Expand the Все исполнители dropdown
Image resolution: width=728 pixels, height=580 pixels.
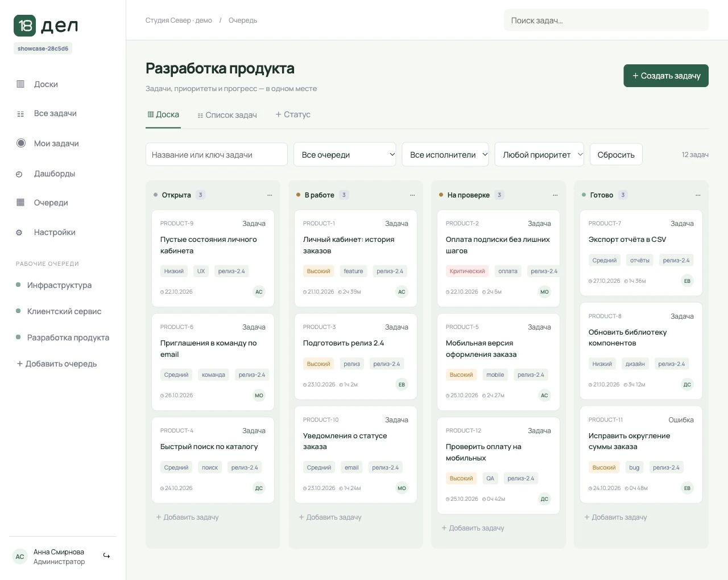click(x=445, y=155)
